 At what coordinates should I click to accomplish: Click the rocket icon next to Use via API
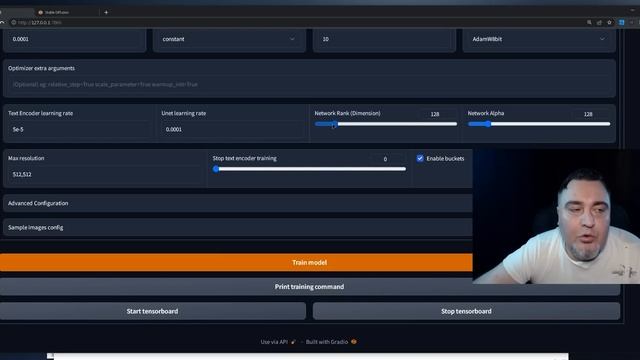click(293, 342)
